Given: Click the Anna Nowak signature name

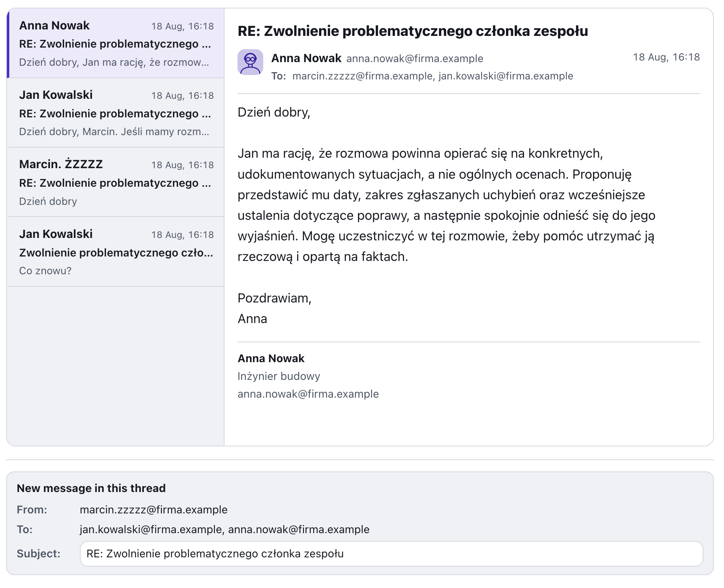Looking at the screenshot, I should pos(271,359).
